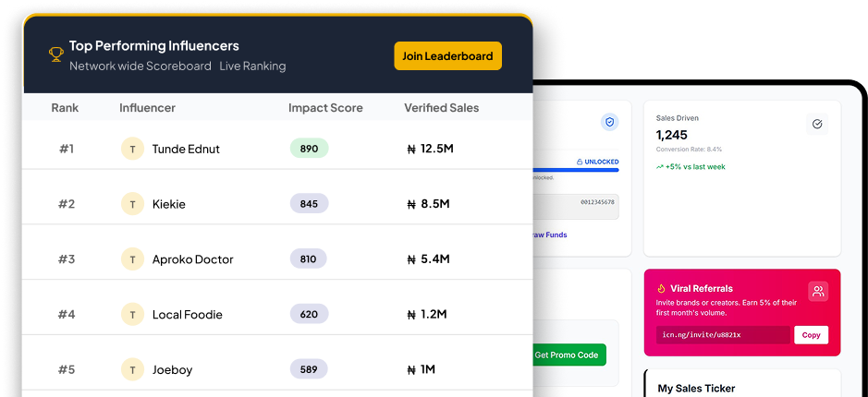Click the shield verification icon
This screenshot has height=397, width=868.
pos(609,122)
